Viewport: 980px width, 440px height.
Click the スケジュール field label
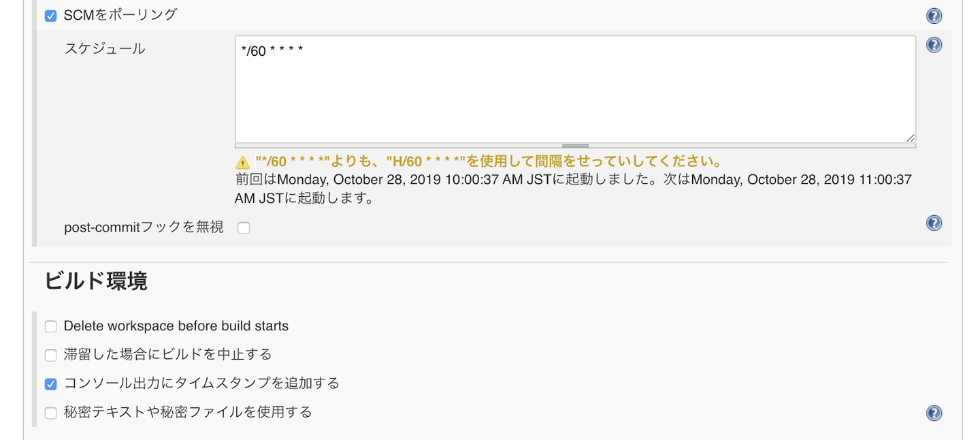click(x=105, y=49)
